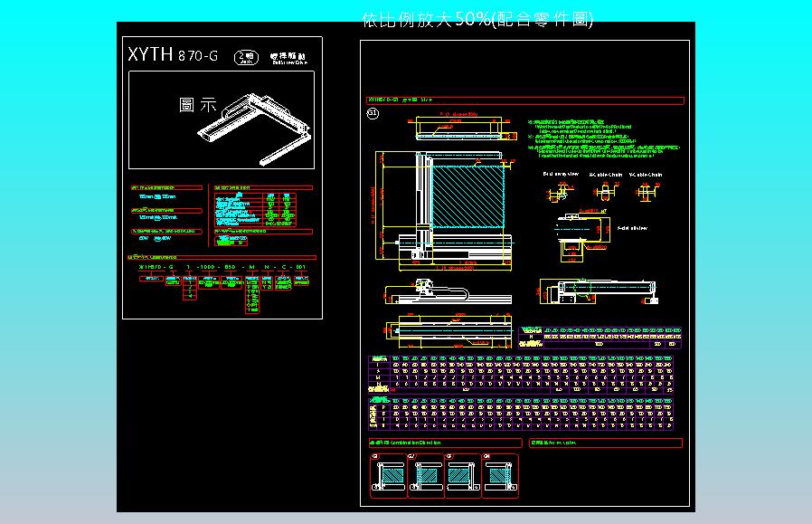
Task: Click the X-Cable Chain label
Action: [605, 175]
